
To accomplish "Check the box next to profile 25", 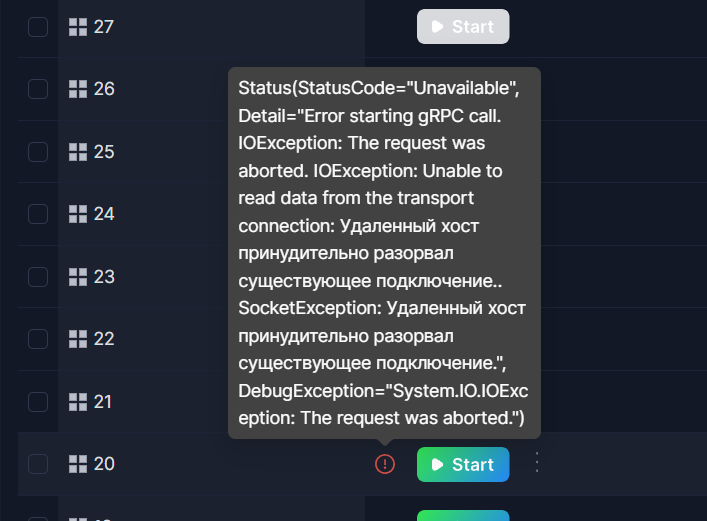I will click(x=38, y=152).
